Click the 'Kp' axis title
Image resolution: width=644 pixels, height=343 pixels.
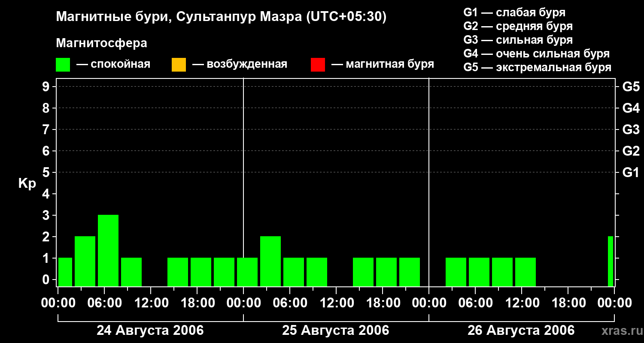click(x=27, y=184)
